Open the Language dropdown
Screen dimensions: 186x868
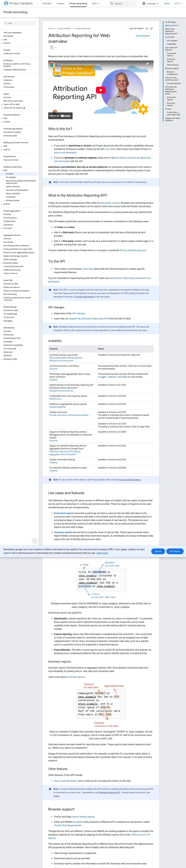click(150, 3)
